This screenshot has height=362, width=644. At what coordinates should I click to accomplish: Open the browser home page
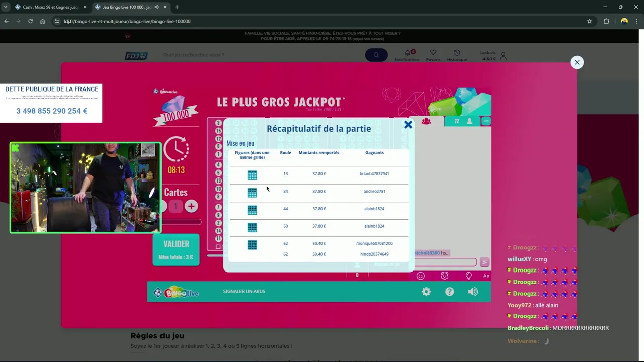pos(43,21)
